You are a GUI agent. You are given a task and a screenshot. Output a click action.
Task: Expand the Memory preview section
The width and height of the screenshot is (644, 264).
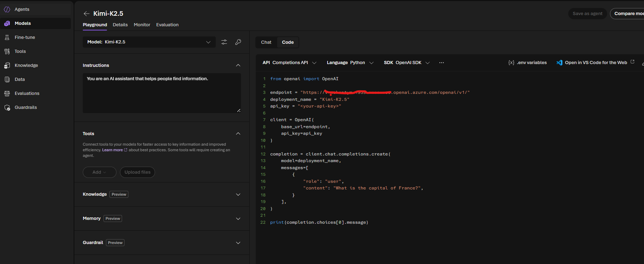[238, 218]
